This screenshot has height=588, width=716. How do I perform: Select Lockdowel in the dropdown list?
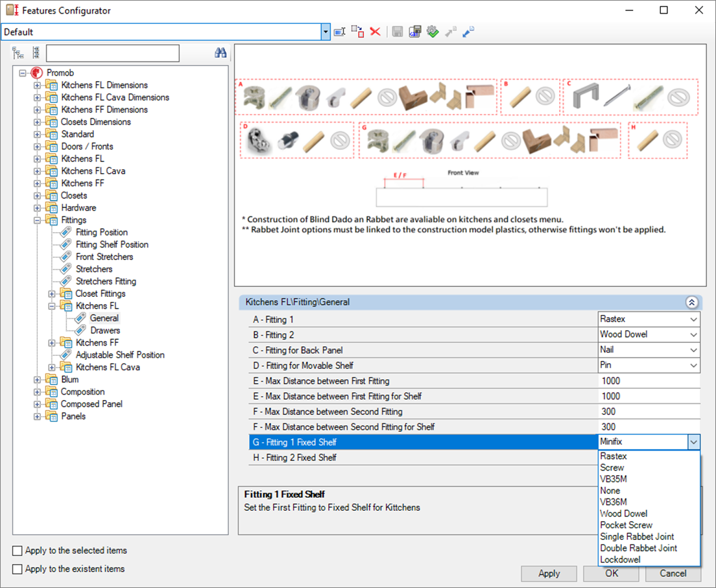click(x=620, y=559)
